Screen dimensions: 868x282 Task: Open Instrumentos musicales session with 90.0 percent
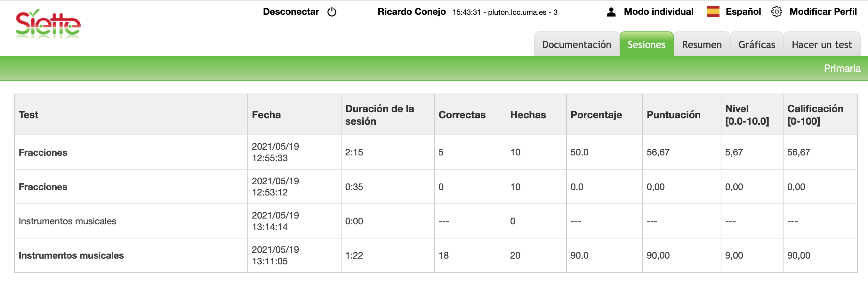(71, 255)
